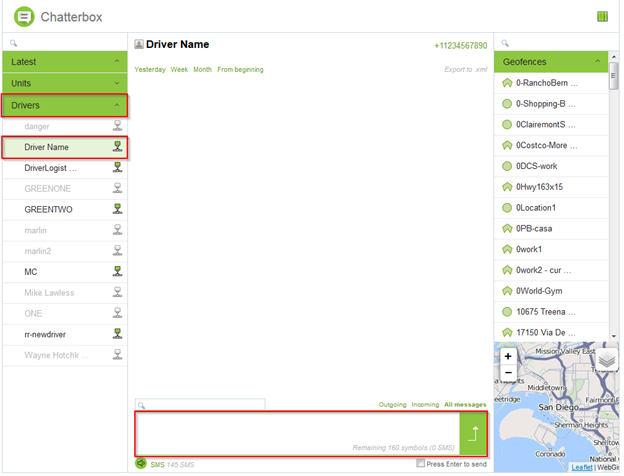Click the SMS mode icon below message box
624x476 pixels.
[141, 464]
